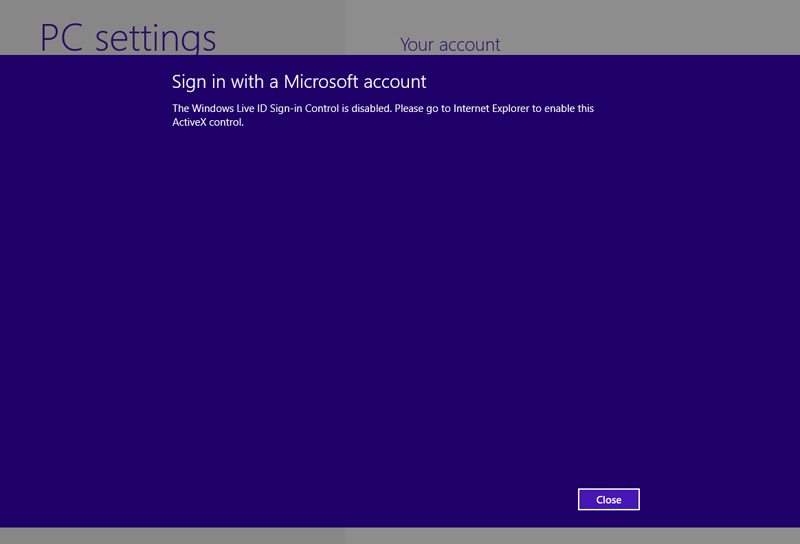The image size is (800, 544).
Task: Select the 'Sign in with a Microsoft account' heading
Action: (x=299, y=82)
